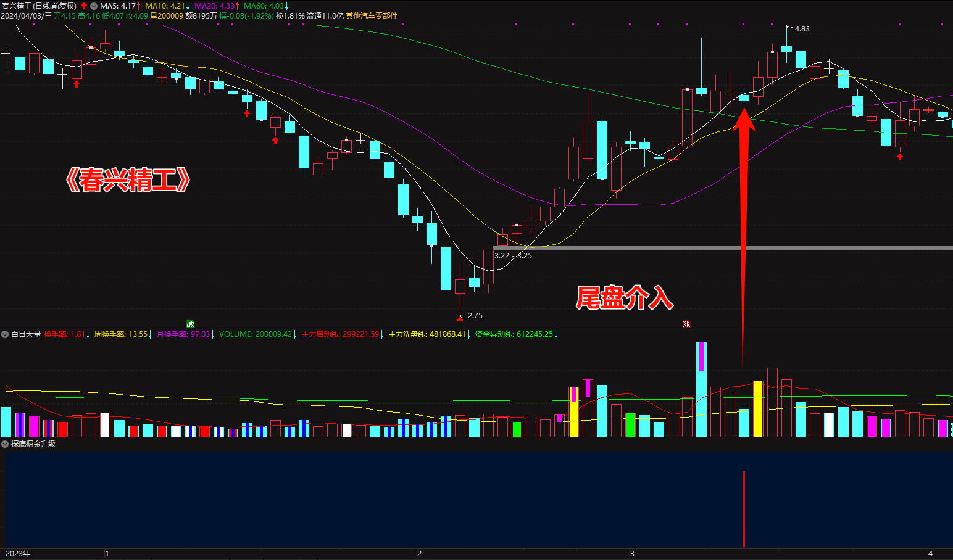953x560 pixels.
Task: Click the 换1.81% turnover rate
Action: click(290, 16)
